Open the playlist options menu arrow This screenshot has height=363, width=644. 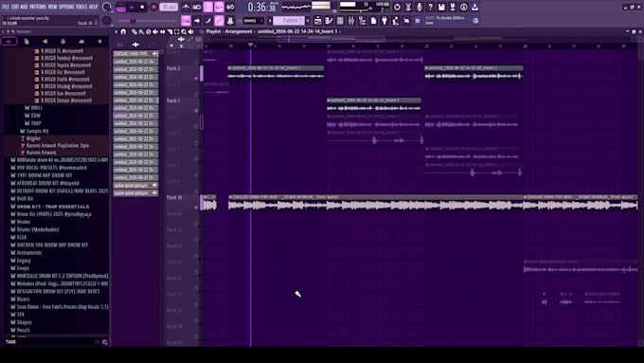point(116,31)
